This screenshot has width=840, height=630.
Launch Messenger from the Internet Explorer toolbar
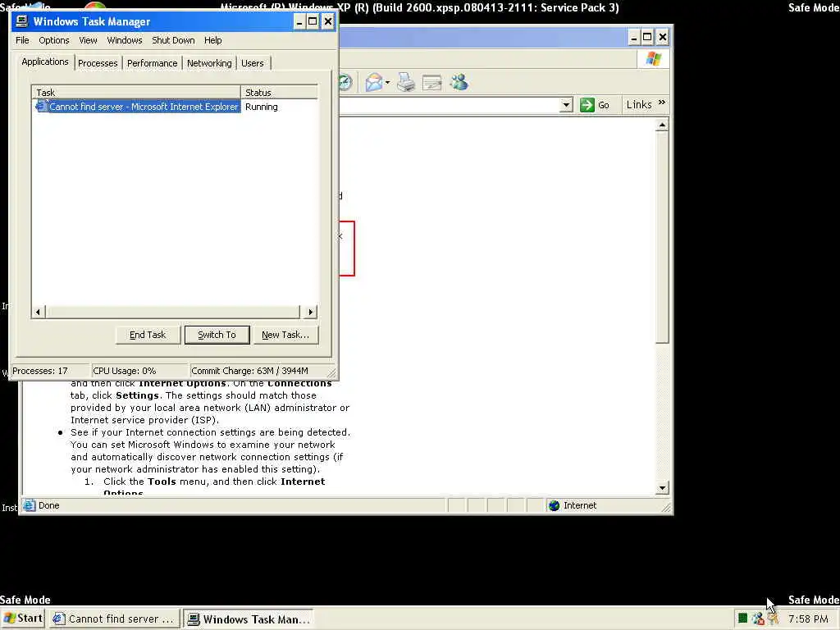(x=459, y=82)
